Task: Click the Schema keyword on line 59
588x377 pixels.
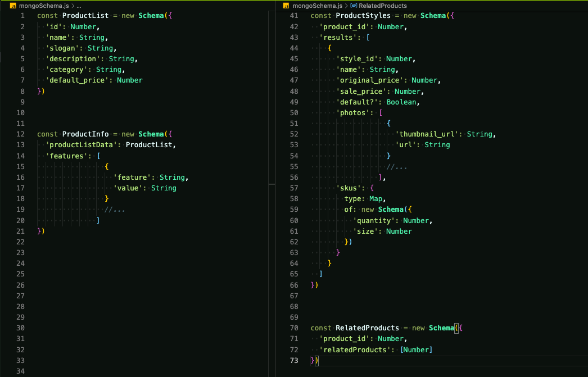Action: click(391, 210)
